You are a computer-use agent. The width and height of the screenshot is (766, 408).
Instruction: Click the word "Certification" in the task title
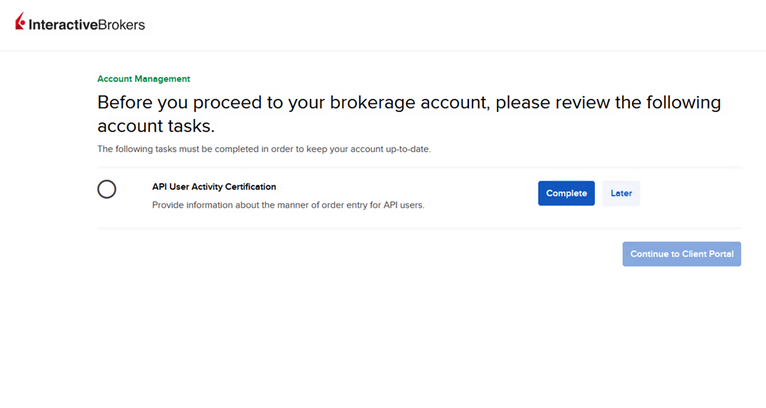(248, 186)
